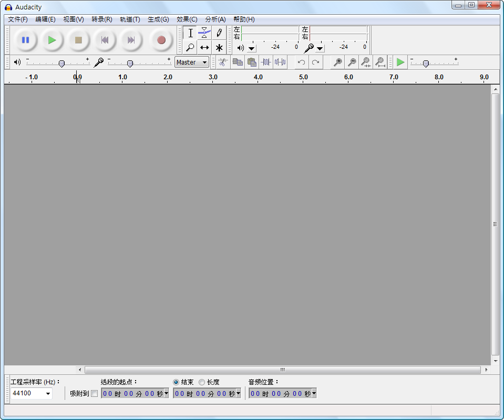504x420 pixels.
Task: Open the input meter microphone dropdown arrow
Action: coord(320,48)
